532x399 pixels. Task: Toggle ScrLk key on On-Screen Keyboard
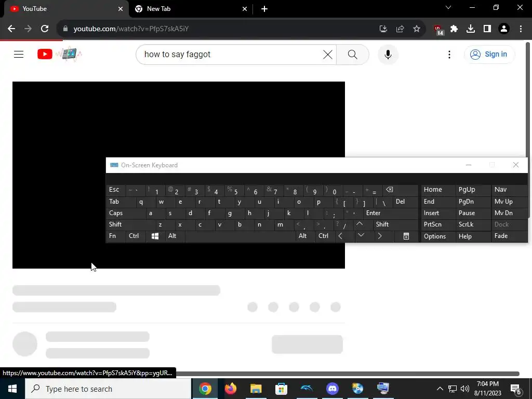click(473, 224)
